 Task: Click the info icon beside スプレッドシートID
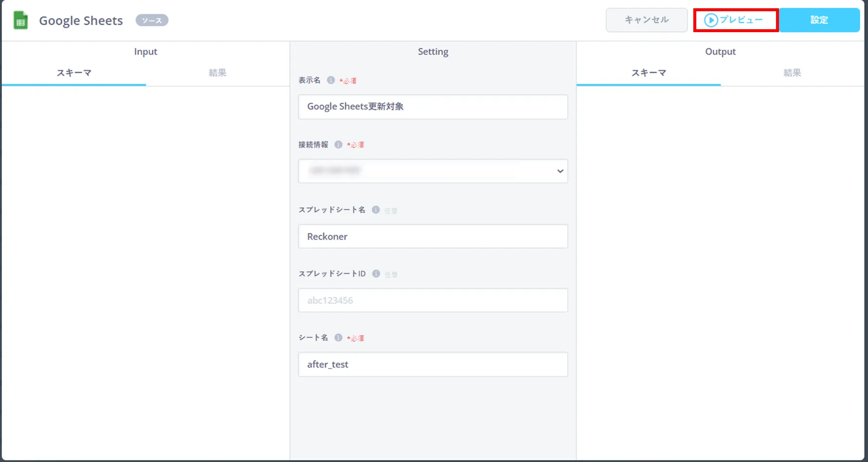pyautogui.click(x=376, y=274)
